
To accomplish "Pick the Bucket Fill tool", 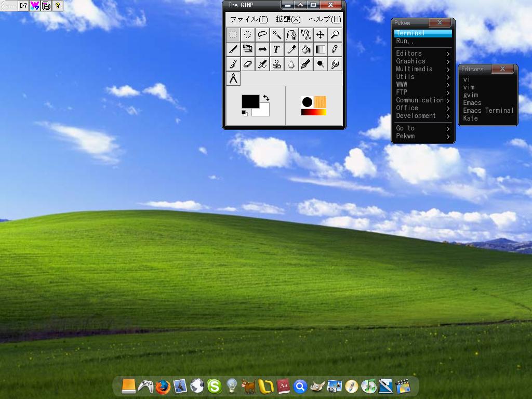I will pyautogui.click(x=306, y=49).
